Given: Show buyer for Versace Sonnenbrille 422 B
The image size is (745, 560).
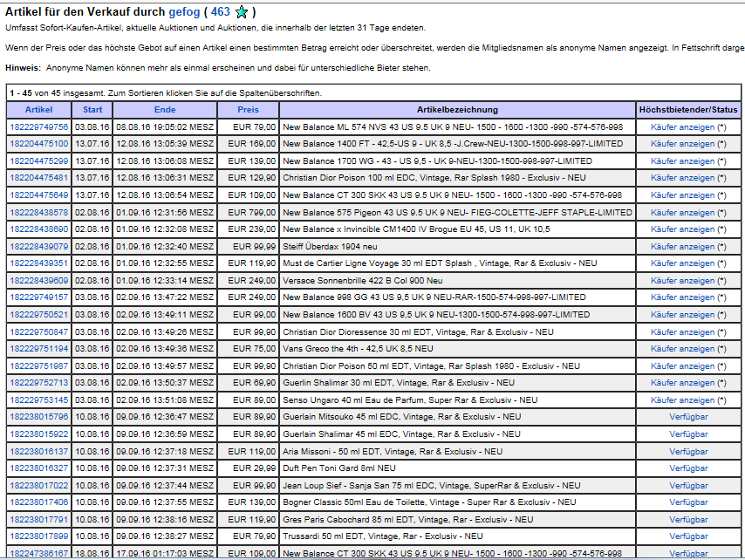Looking at the screenshot, I should coord(683,281).
